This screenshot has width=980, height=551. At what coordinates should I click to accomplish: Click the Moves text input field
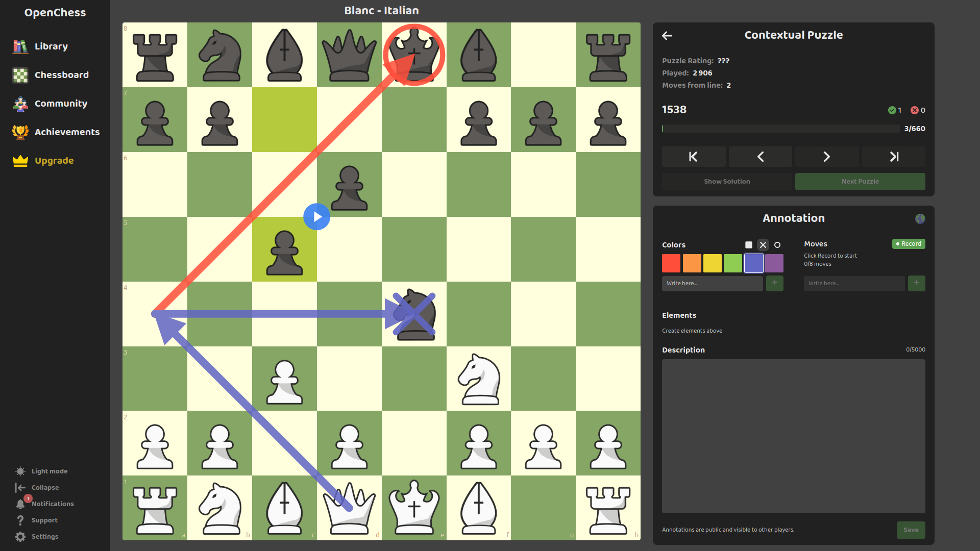click(x=854, y=283)
